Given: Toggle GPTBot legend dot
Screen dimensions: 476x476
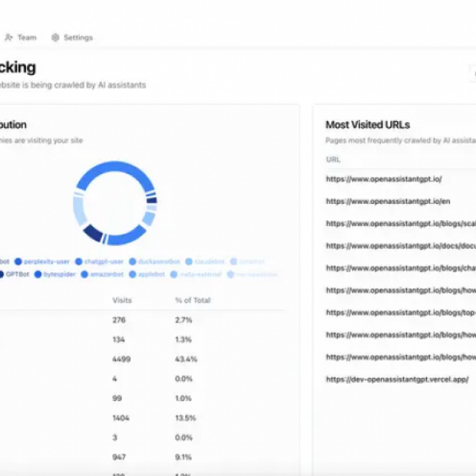Looking at the screenshot, I should click(1, 274).
